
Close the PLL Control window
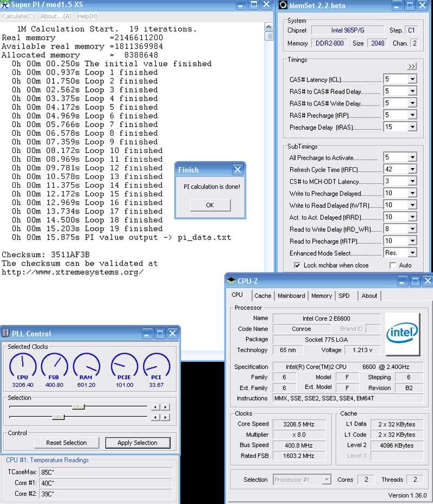pos(173,333)
